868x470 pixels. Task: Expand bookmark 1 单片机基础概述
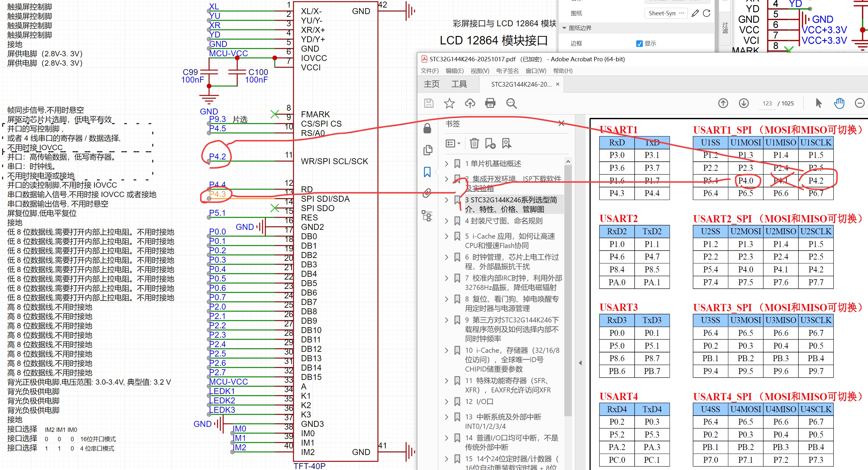pyautogui.click(x=446, y=164)
